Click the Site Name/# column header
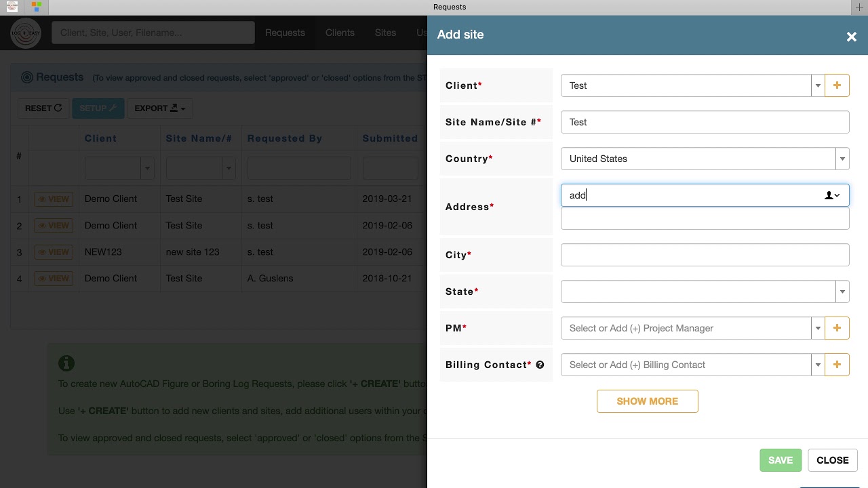The image size is (868, 488). click(x=199, y=138)
